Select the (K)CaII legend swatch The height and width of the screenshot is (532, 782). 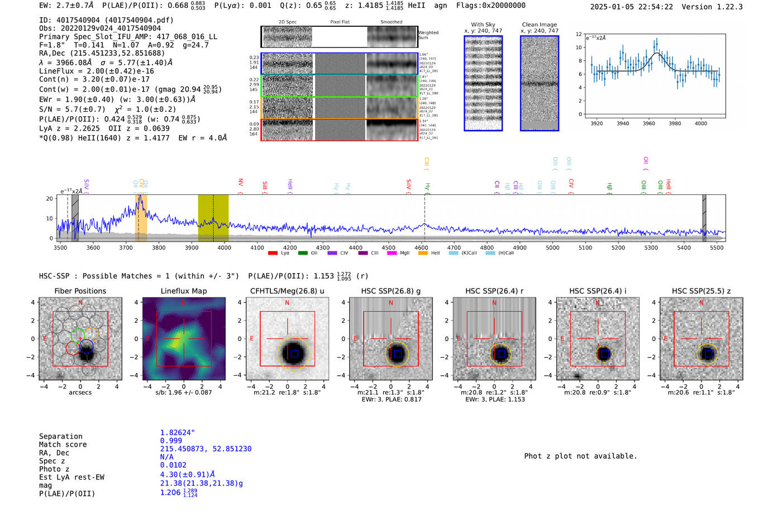tap(454, 253)
